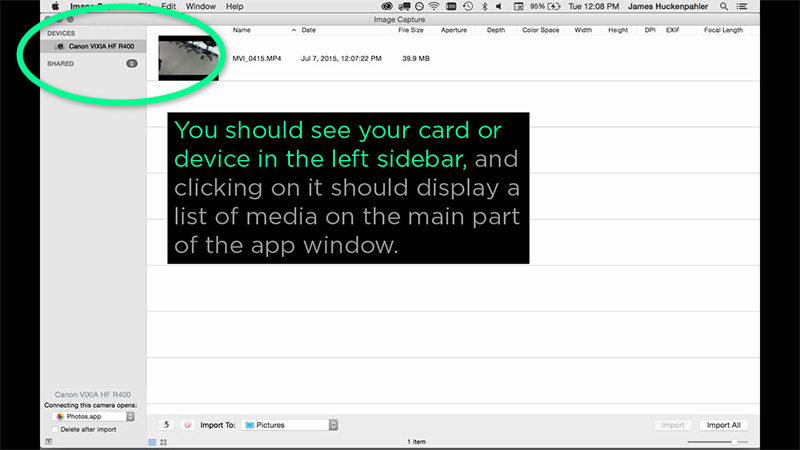Open Spotlight search

click(723, 6)
